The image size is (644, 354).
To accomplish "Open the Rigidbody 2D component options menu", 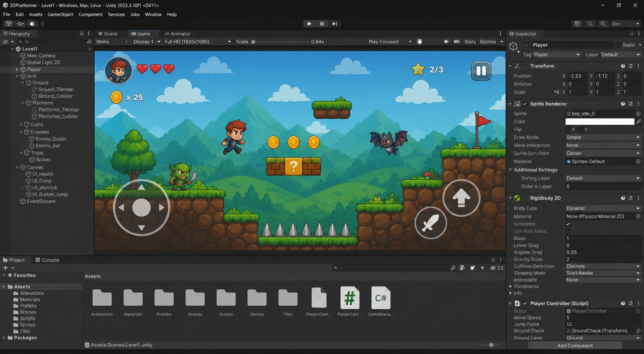I will (x=638, y=198).
